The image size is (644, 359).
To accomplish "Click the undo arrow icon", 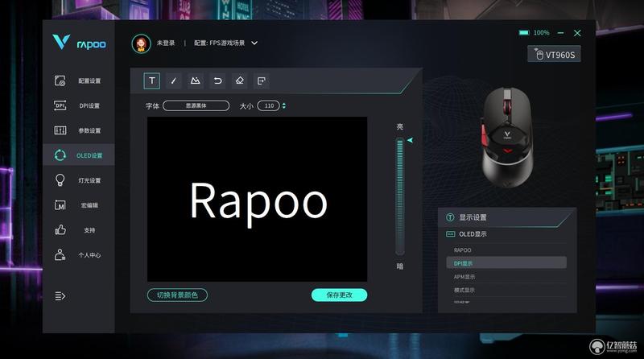I will tap(217, 81).
